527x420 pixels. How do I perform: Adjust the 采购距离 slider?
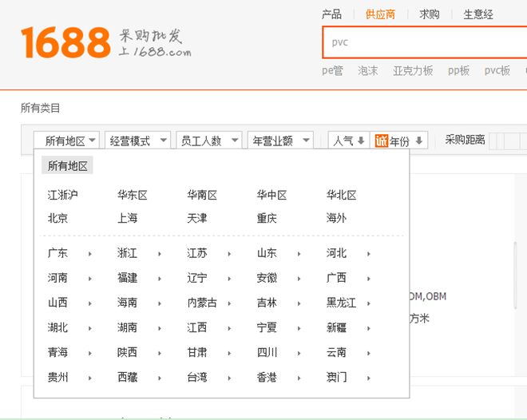[x=506, y=141]
